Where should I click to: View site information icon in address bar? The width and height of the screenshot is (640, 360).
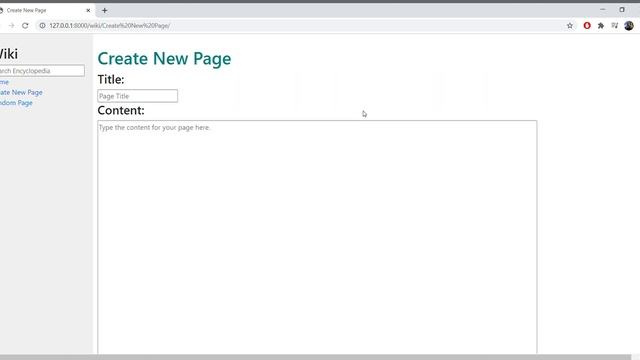click(x=42, y=26)
